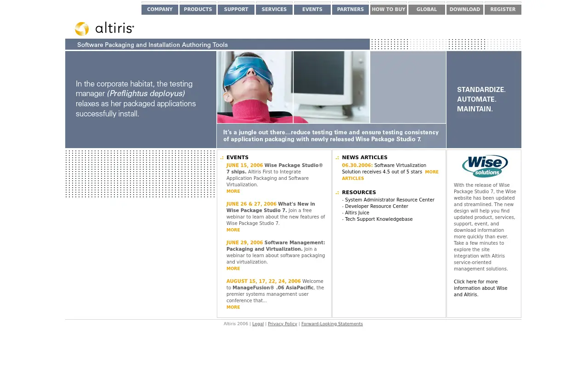The height and width of the screenshot is (368, 588).
Task: Open the PARTNERS menu
Action: tap(351, 10)
